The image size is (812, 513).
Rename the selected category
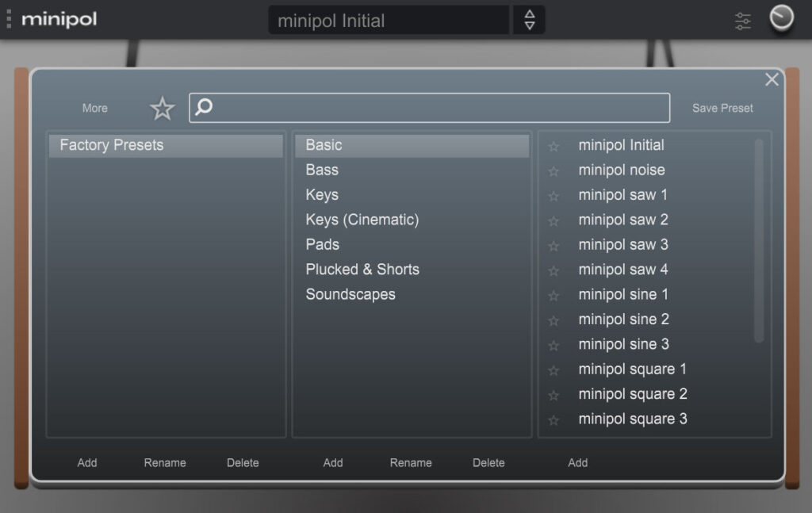(x=411, y=462)
